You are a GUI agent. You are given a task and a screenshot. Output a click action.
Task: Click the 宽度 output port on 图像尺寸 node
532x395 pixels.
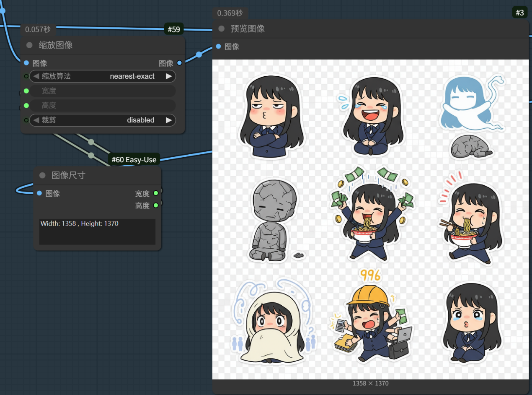coord(156,193)
